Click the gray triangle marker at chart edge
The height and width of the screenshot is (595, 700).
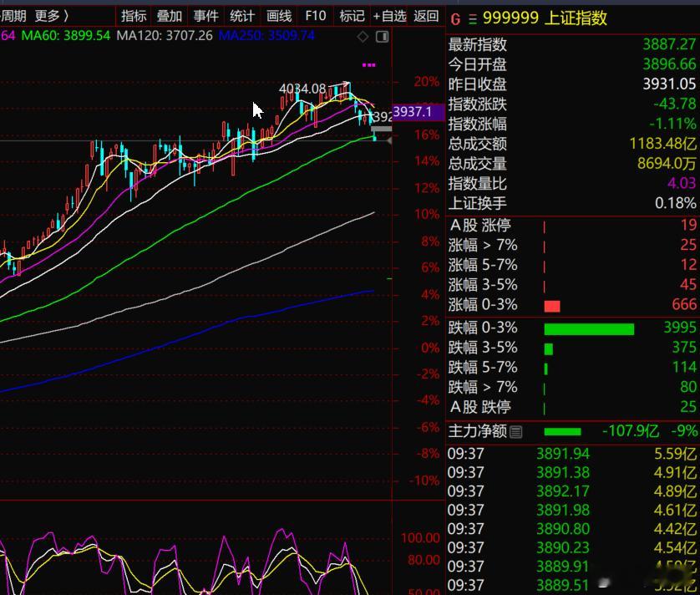(x=389, y=141)
